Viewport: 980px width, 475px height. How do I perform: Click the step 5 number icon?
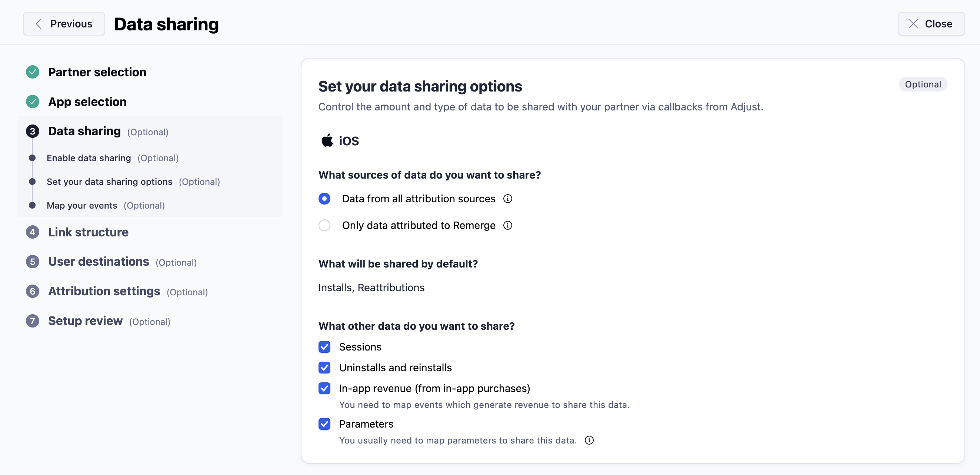click(x=32, y=262)
